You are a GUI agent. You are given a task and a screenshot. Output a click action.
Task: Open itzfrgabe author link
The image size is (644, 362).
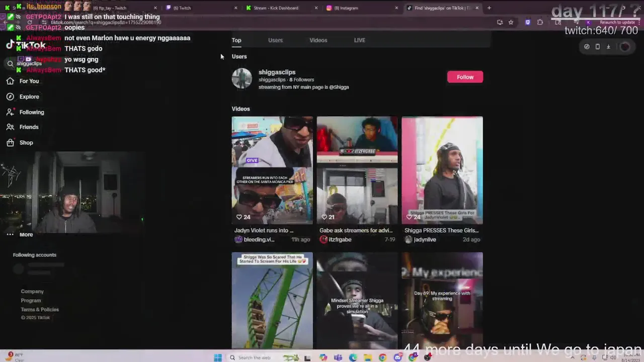coord(340,240)
